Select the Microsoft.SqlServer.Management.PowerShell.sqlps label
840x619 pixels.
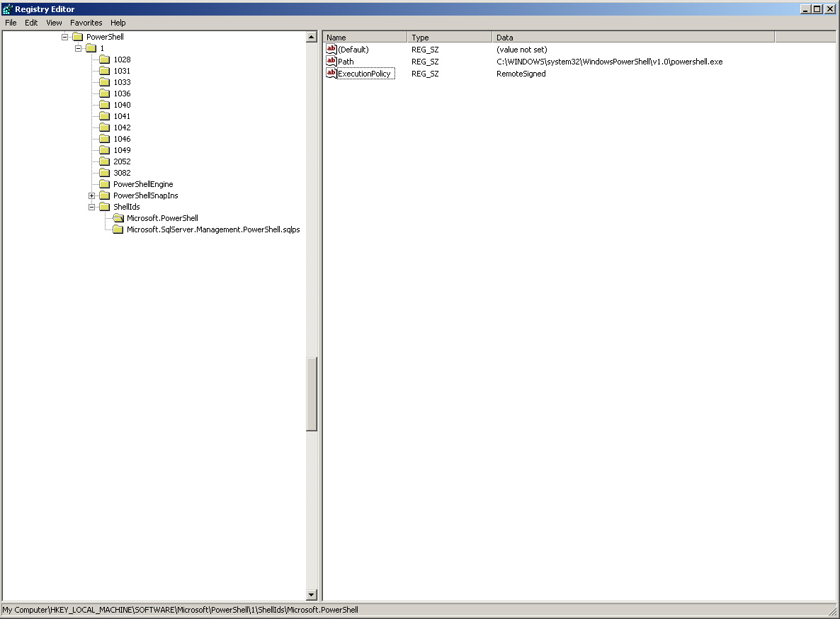[x=213, y=229]
